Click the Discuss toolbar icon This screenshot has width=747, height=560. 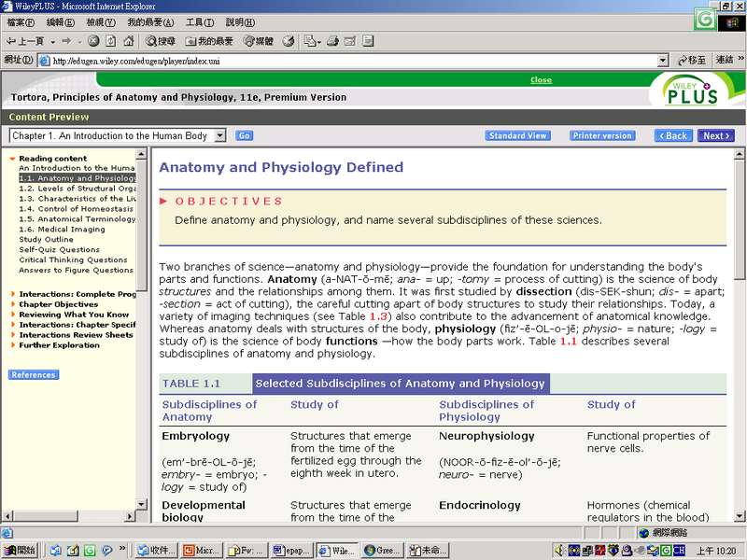[368, 41]
